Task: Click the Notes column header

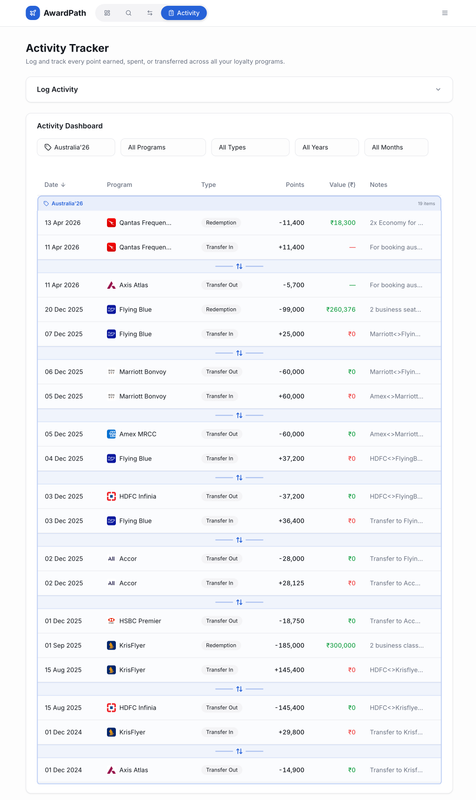Action: (x=378, y=185)
